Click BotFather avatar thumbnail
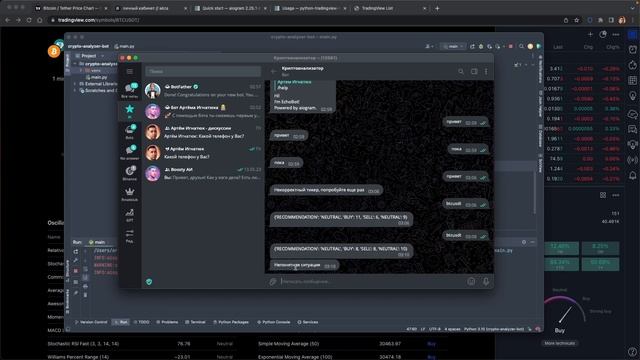Viewport: 640px width, 360px height. click(153, 90)
